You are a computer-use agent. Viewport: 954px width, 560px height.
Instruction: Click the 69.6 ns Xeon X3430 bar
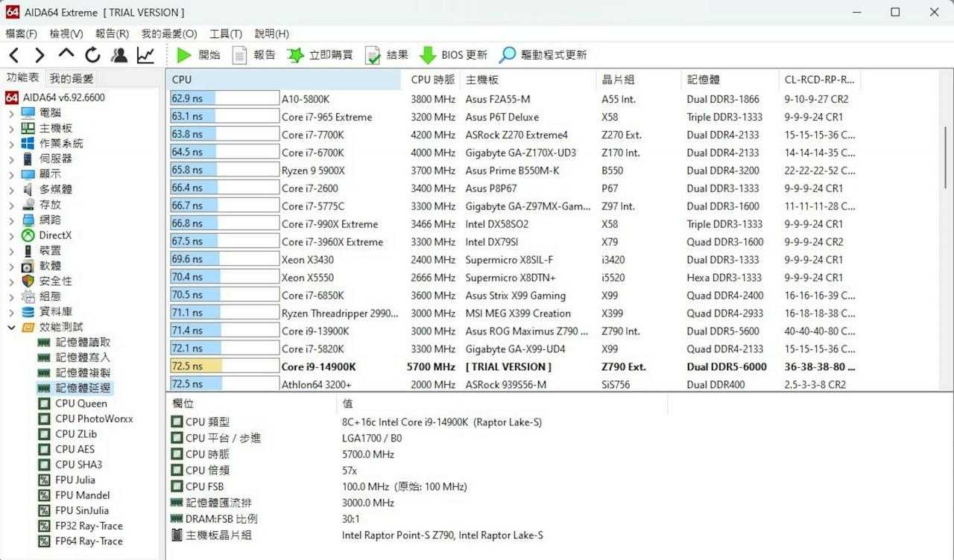(224, 260)
